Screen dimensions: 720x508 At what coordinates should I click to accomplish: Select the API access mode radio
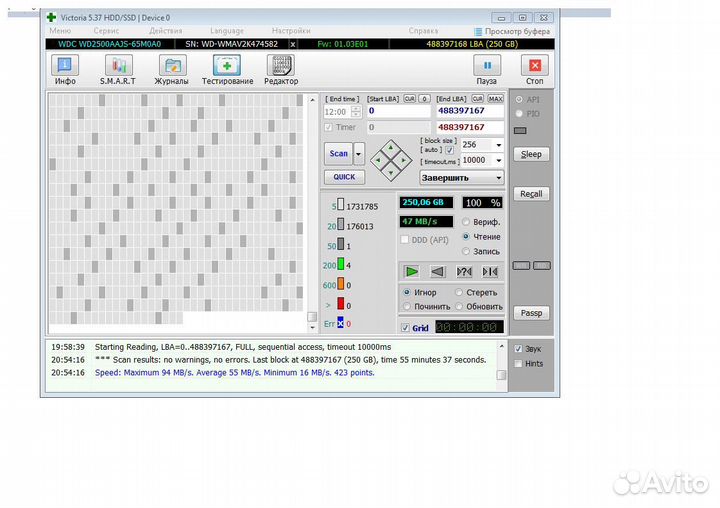(519, 99)
